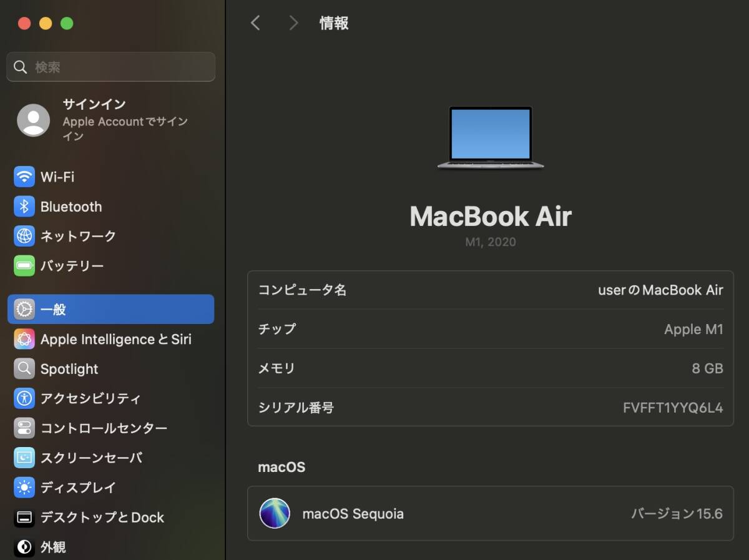Click the バッテリー battery icon
Image resolution: width=749 pixels, height=560 pixels.
tap(24, 266)
